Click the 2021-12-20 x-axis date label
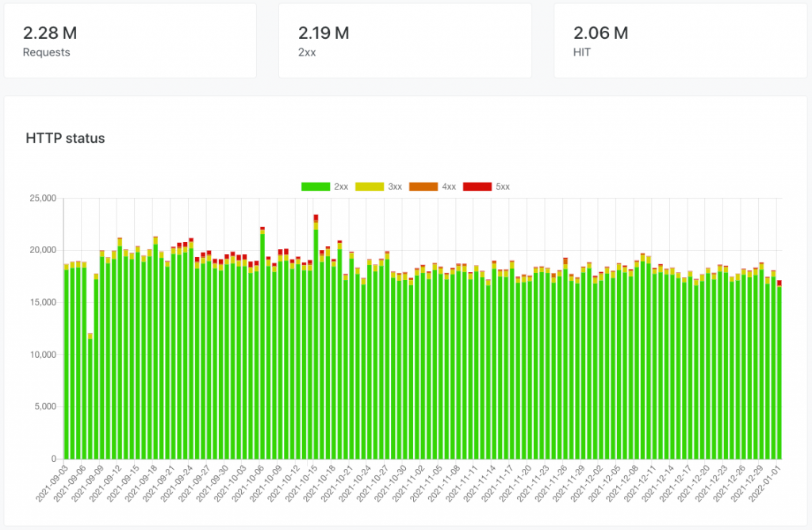Screen dimensions: 812x530 point(695,483)
